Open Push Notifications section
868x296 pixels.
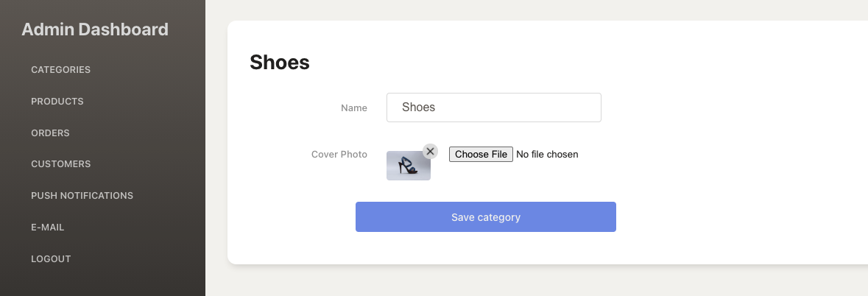(x=82, y=196)
